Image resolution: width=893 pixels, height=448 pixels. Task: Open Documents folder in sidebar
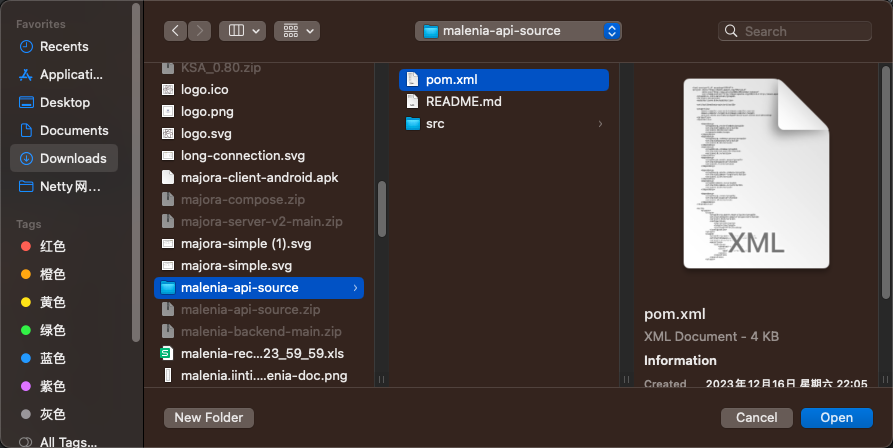click(73, 130)
